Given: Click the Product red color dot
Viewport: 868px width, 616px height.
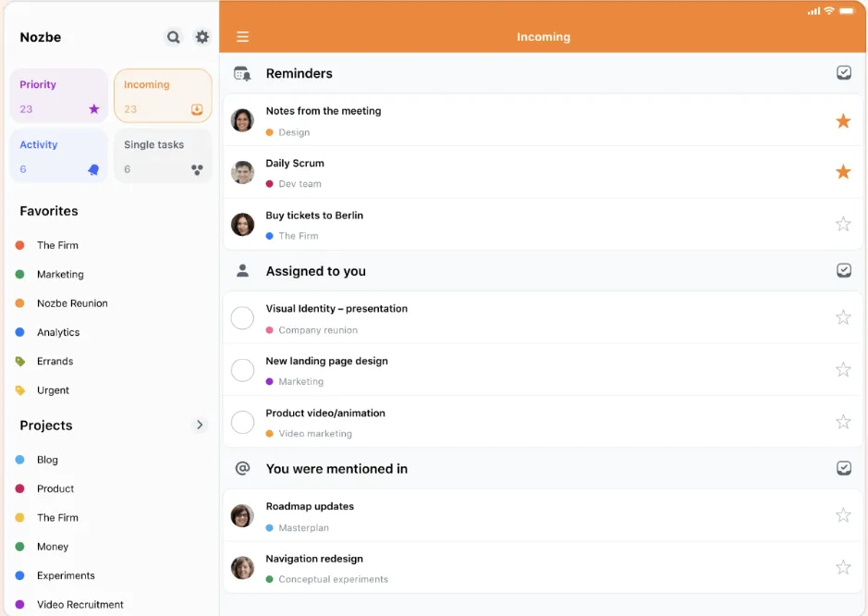Looking at the screenshot, I should [20, 488].
